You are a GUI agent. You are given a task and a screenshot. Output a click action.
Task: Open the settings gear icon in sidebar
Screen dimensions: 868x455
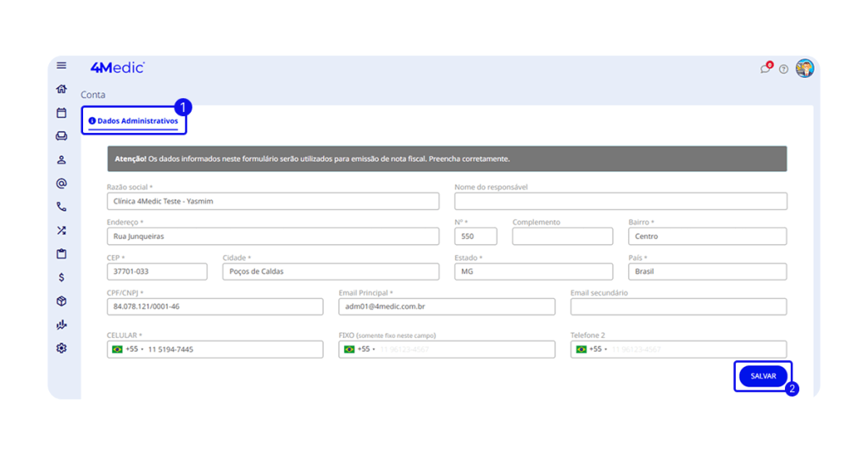[61, 348]
